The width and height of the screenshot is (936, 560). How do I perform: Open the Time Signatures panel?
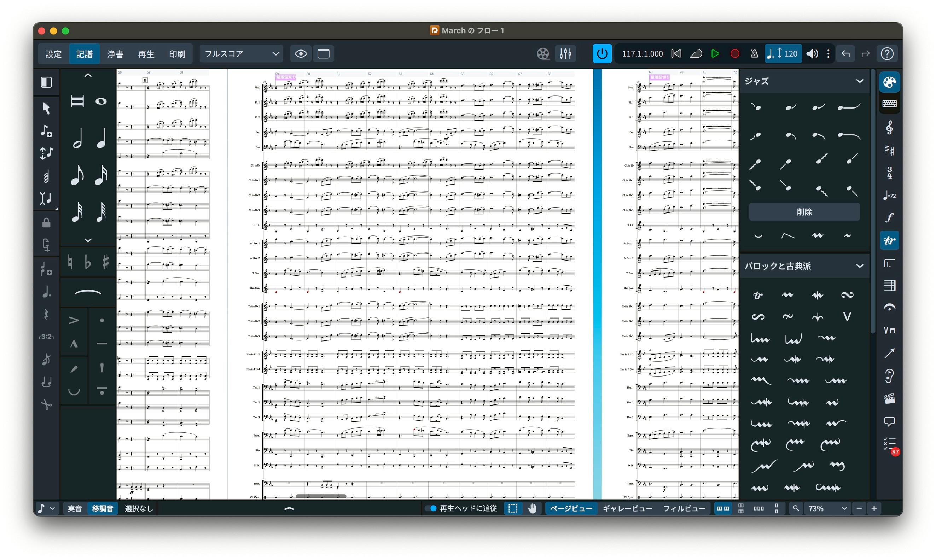pyautogui.click(x=889, y=173)
